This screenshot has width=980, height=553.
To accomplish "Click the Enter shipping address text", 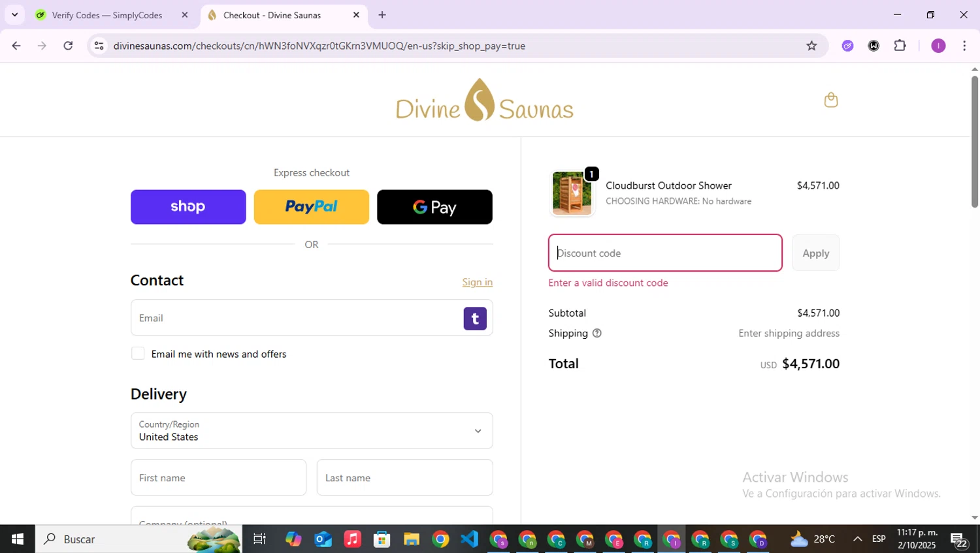I will [789, 333].
